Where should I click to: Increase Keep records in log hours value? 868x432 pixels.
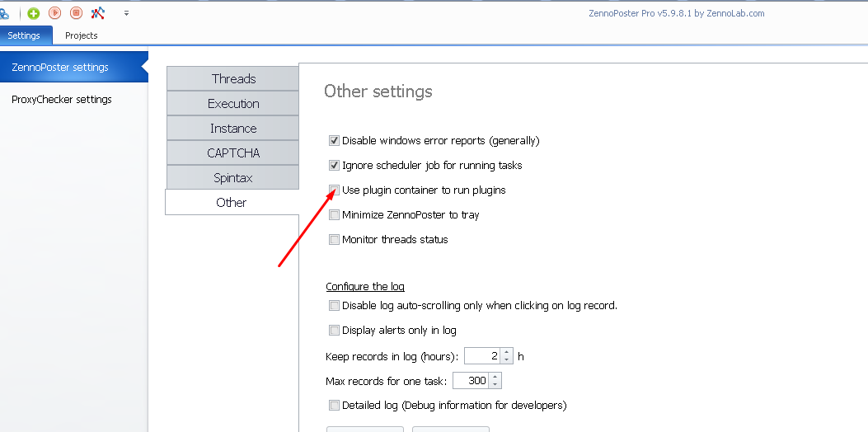point(506,352)
